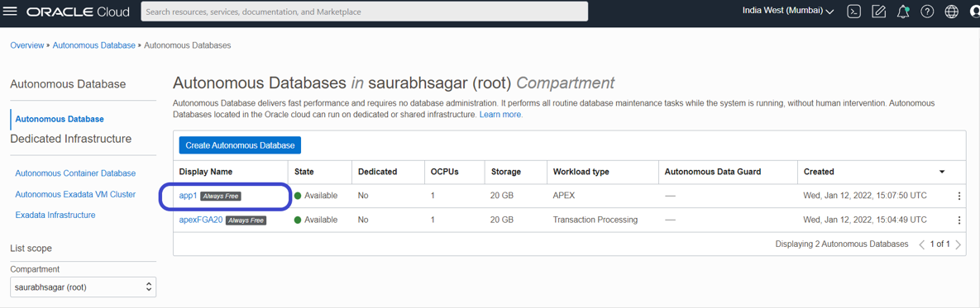980x308 pixels.
Task: Open Autonomous Exadata VM Cluster sidebar link
Action: click(x=75, y=194)
